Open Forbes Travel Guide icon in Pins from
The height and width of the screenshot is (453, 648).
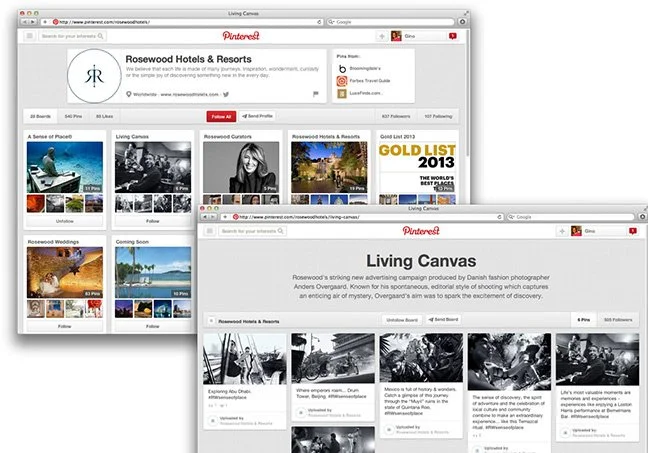coord(342,81)
